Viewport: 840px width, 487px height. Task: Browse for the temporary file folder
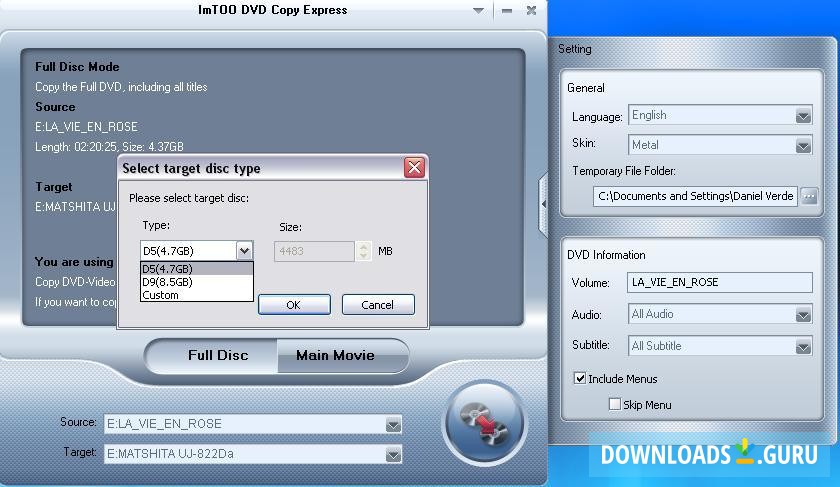[809, 196]
